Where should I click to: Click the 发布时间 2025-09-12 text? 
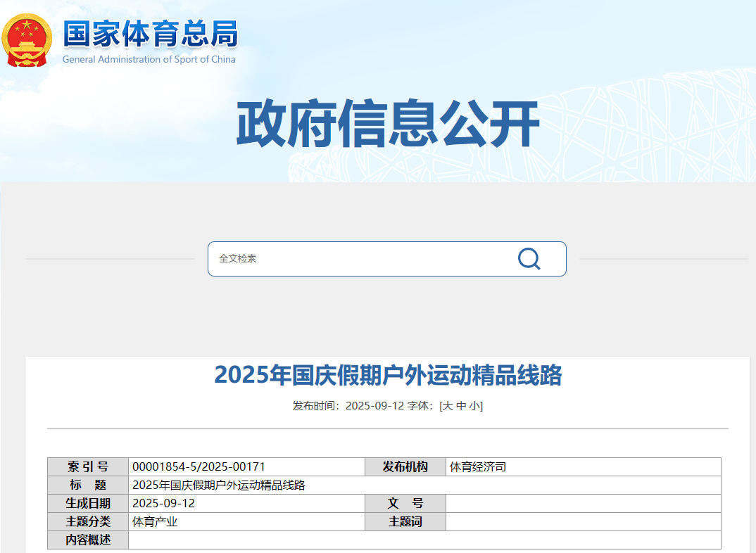point(348,406)
